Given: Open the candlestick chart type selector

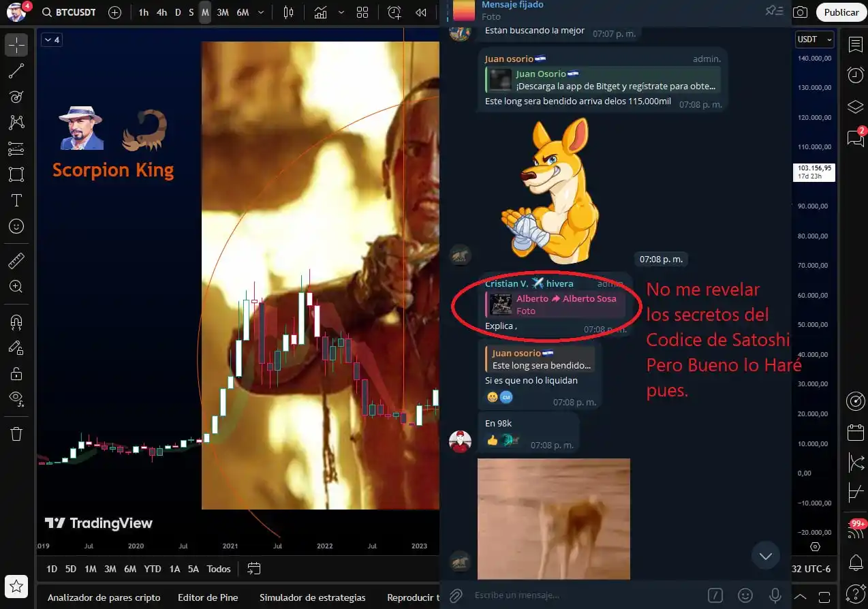Looking at the screenshot, I should click(x=288, y=12).
